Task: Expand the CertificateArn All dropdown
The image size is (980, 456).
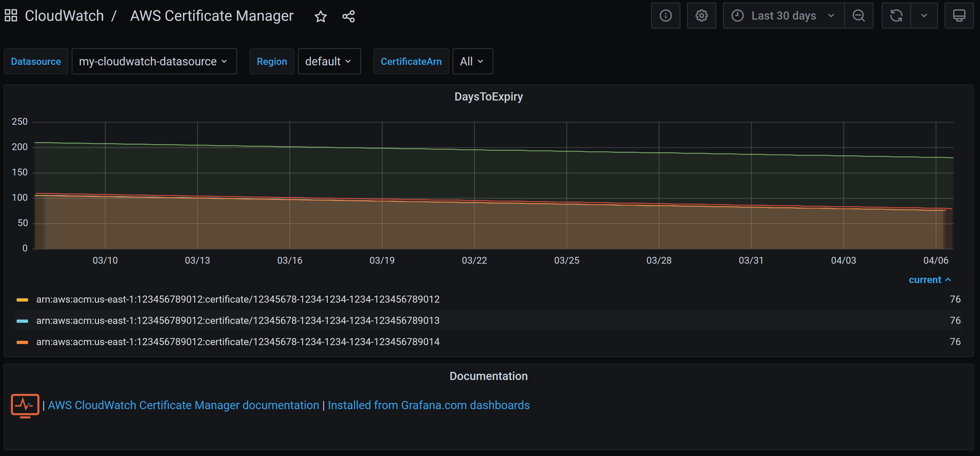Action: [x=472, y=61]
